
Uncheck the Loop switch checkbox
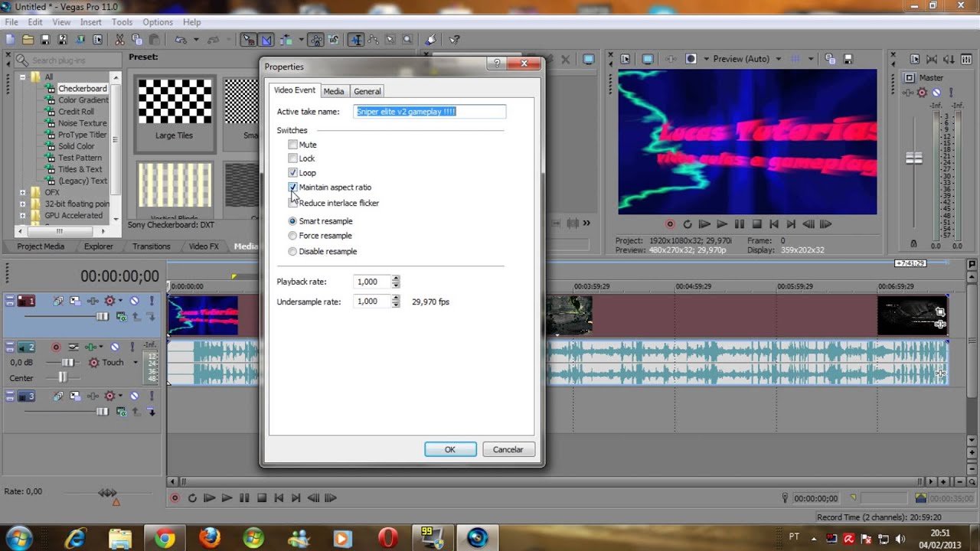pos(292,173)
